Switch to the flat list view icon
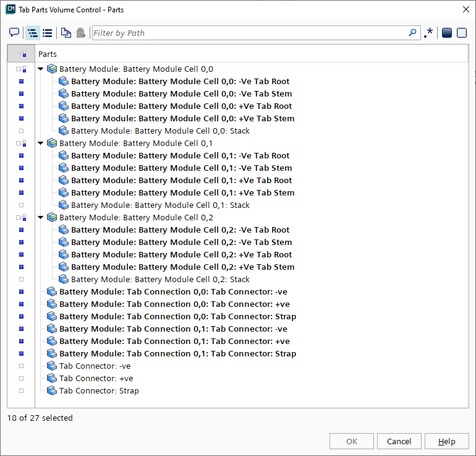This screenshot has height=456, width=476. tap(47, 33)
